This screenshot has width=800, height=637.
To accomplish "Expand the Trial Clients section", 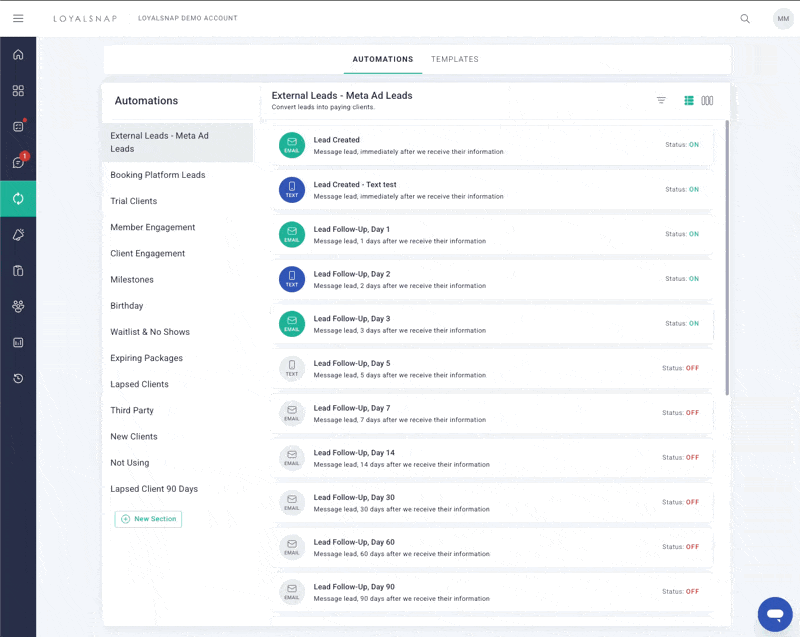I will click(x=134, y=201).
